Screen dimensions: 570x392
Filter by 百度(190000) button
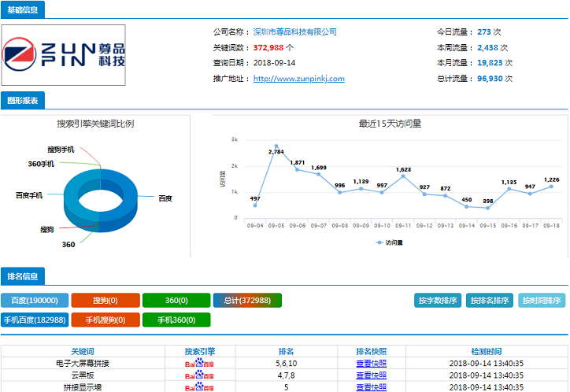pyautogui.click(x=35, y=301)
